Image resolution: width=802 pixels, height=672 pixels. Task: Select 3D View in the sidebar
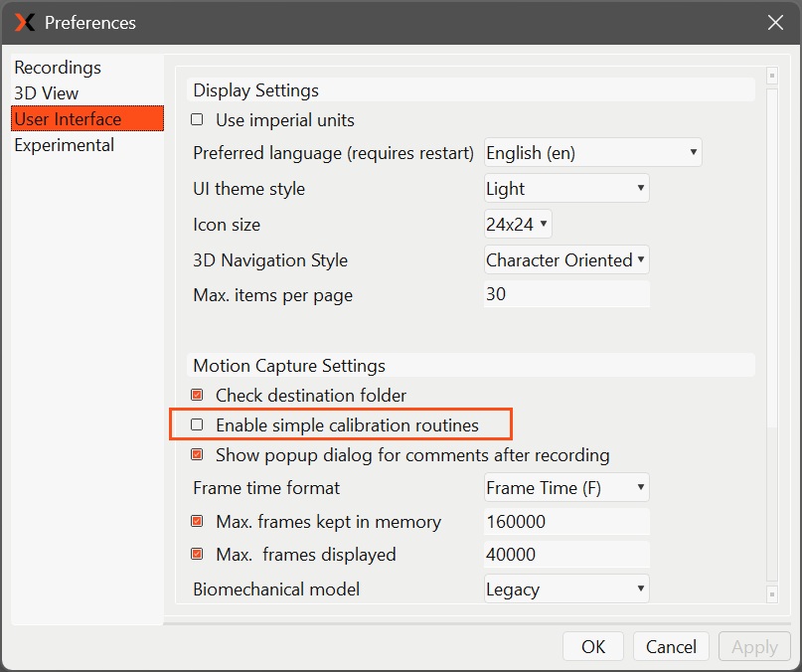46,93
